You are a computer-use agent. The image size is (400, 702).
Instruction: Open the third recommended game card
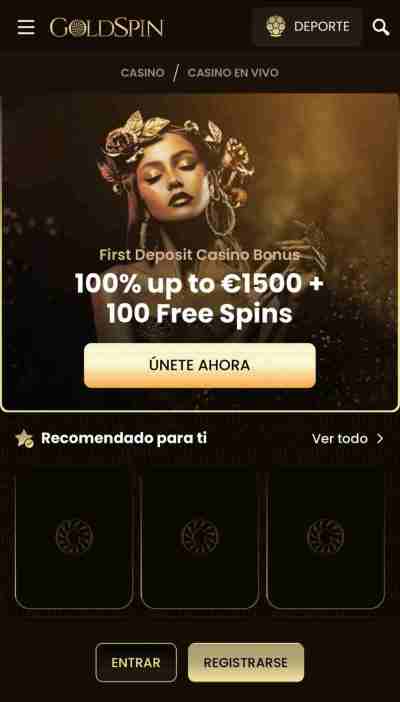(x=326, y=536)
